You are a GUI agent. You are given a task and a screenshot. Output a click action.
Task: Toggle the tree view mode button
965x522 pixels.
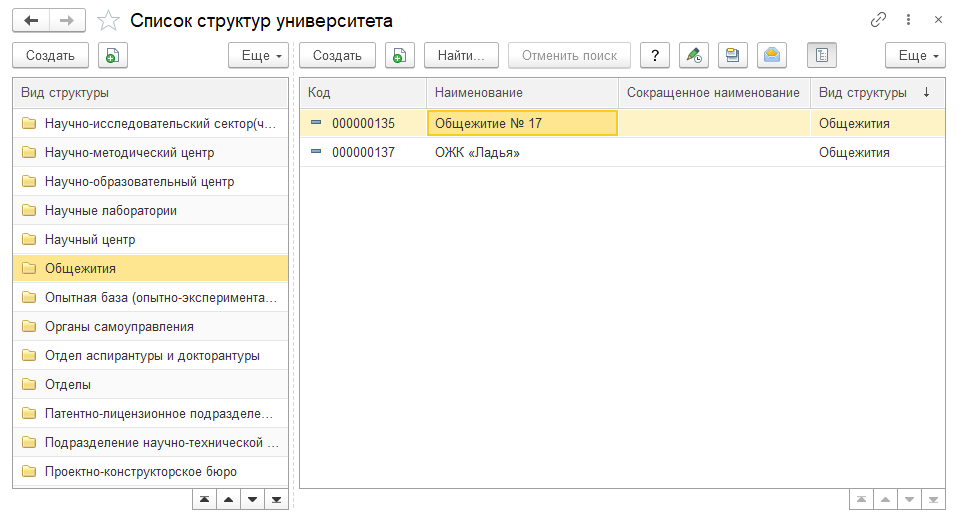(x=822, y=55)
